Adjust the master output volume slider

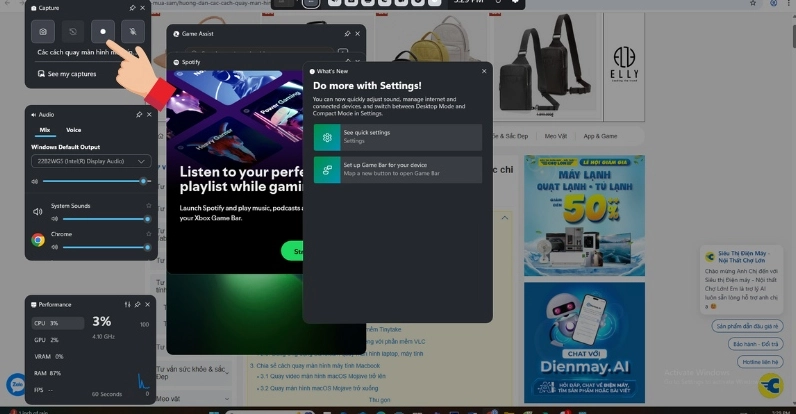tap(96, 181)
